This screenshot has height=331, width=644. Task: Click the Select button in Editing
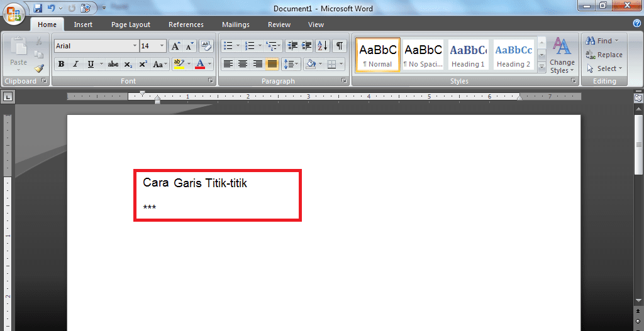(x=604, y=68)
